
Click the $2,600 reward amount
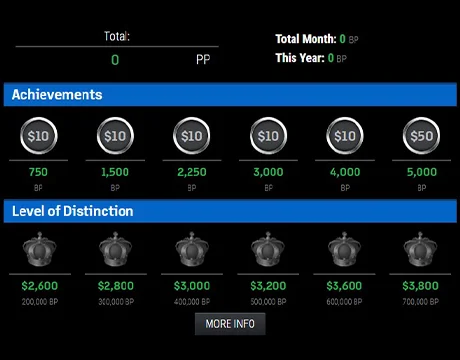tap(40, 286)
